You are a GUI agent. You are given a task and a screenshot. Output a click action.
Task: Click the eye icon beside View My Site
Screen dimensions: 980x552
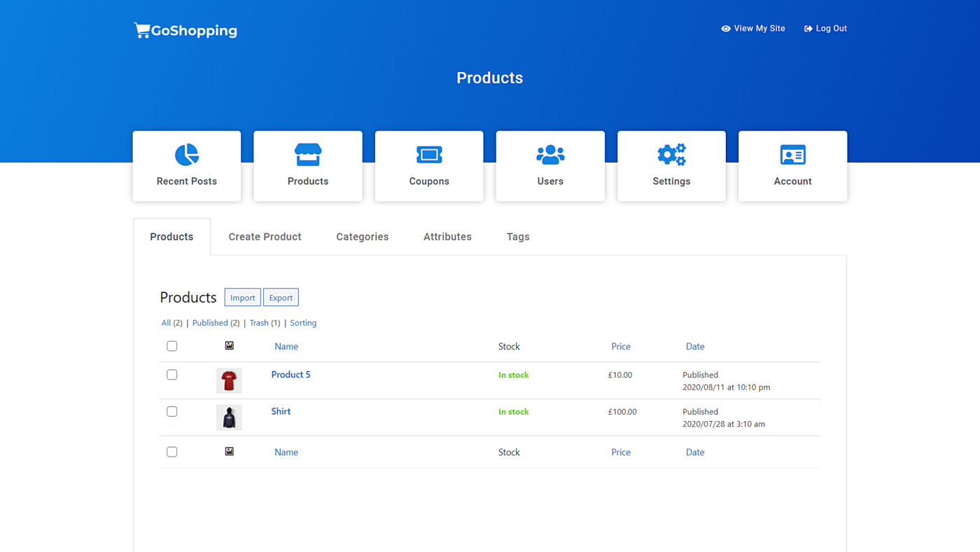click(726, 29)
